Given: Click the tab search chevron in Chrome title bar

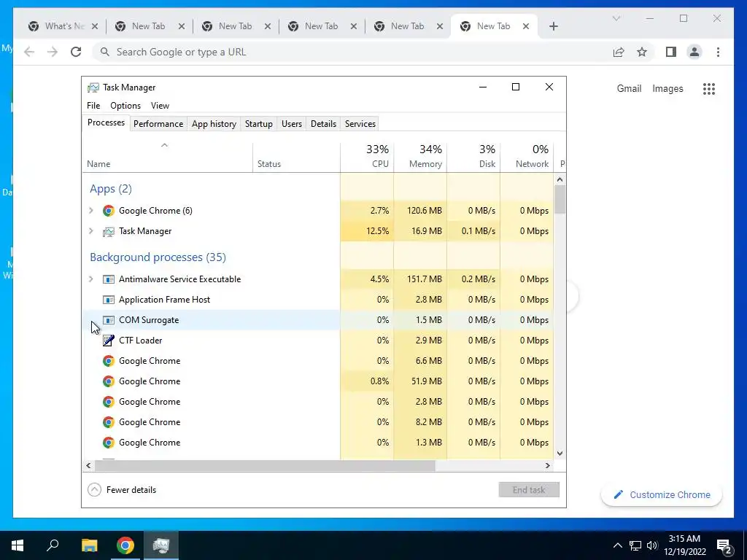Looking at the screenshot, I should pos(616,18).
